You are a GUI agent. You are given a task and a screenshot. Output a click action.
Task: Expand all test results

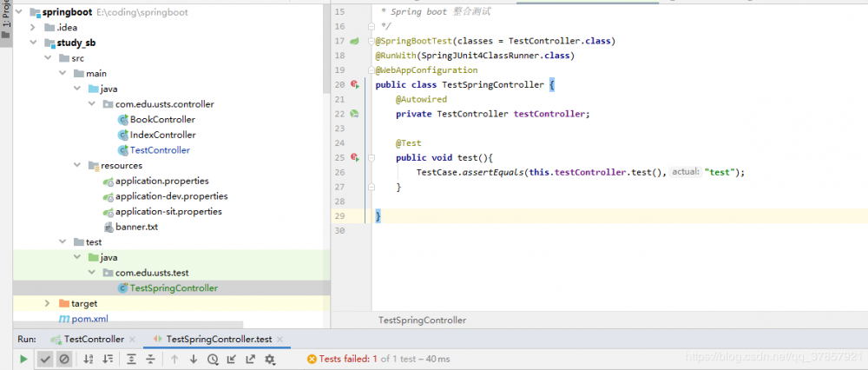(131, 359)
